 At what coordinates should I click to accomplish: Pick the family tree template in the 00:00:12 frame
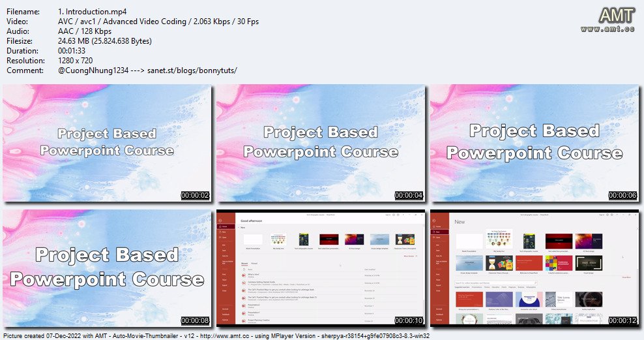pyautogui.click(x=499, y=240)
